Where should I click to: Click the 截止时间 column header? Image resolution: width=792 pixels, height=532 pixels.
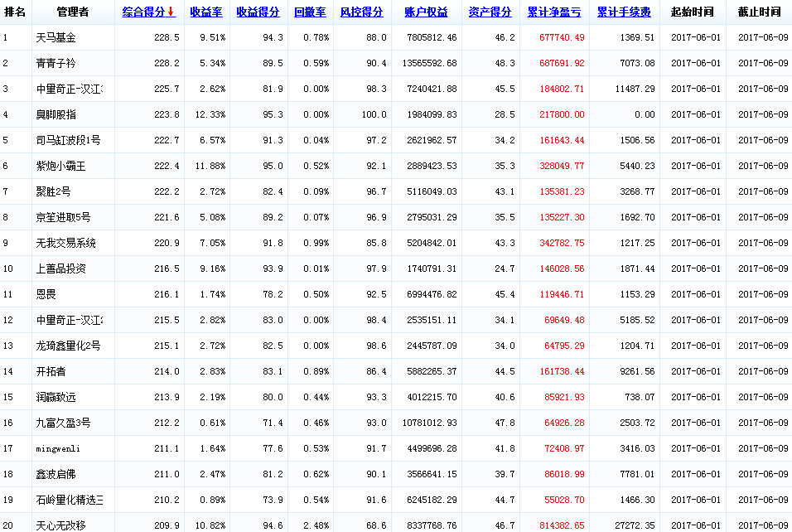pos(759,12)
